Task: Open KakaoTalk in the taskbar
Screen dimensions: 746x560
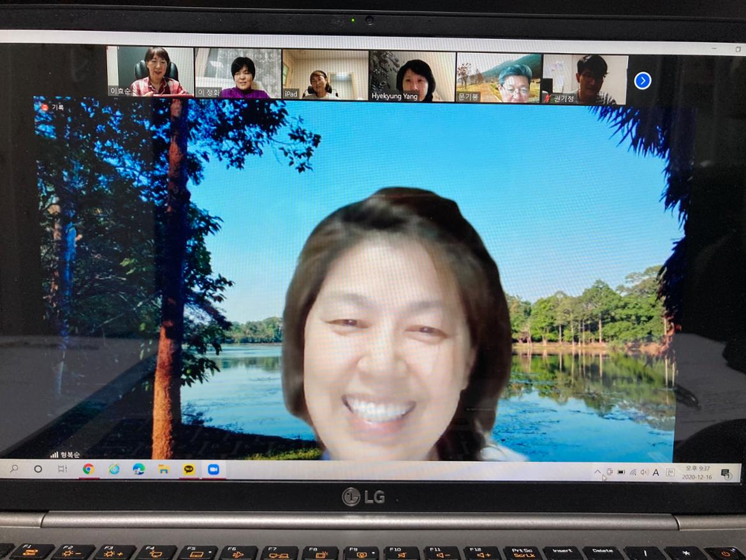Action: click(x=189, y=469)
